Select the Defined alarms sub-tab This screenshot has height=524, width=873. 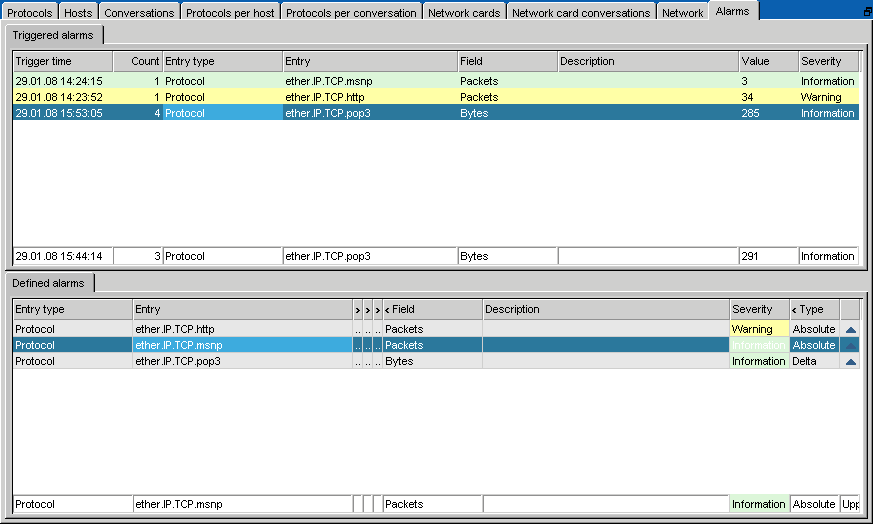tap(50, 283)
